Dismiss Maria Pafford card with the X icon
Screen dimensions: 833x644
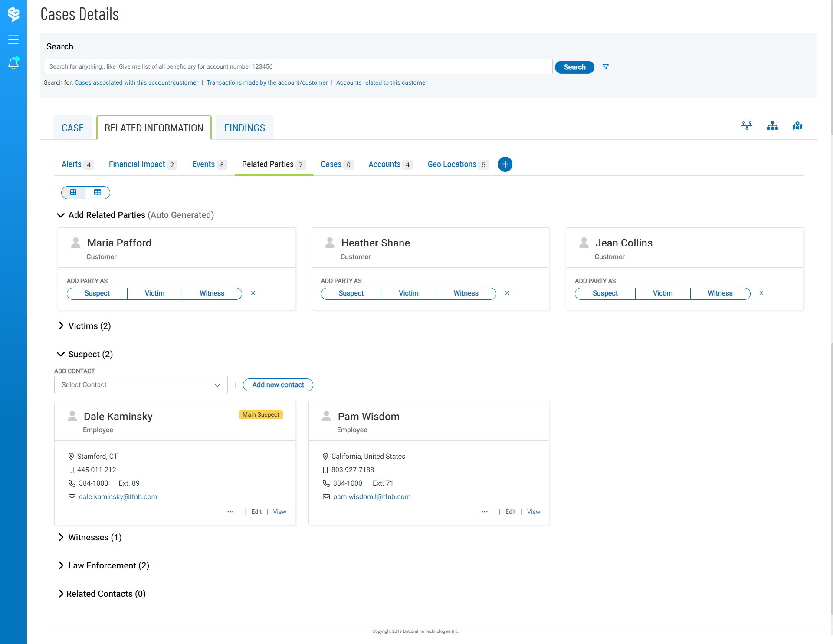coord(253,293)
